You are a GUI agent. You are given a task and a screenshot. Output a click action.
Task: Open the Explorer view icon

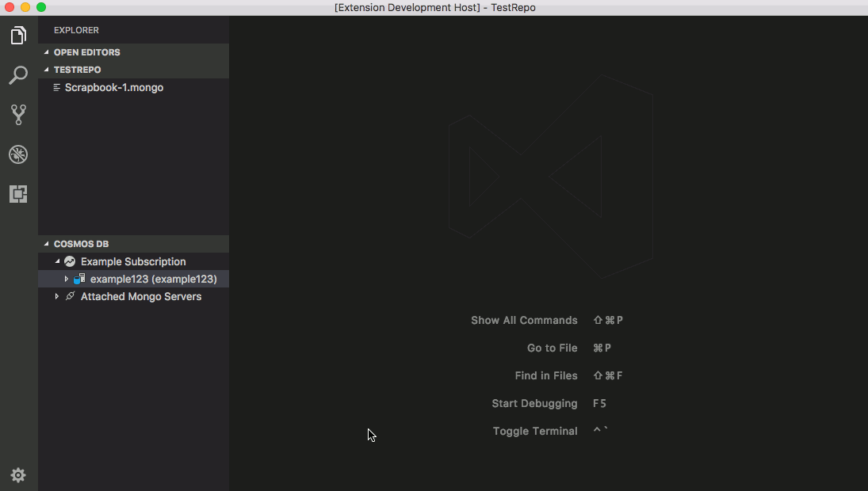pos(18,36)
